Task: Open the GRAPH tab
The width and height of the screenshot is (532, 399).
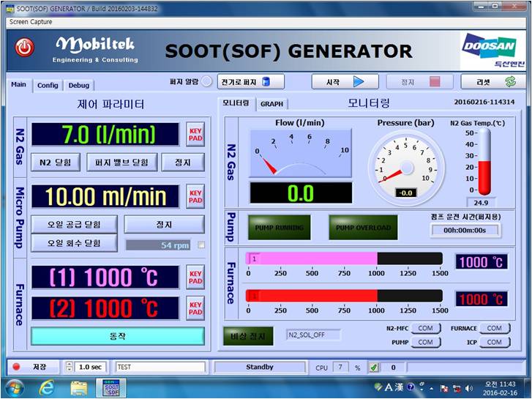Action: pyautogui.click(x=271, y=104)
